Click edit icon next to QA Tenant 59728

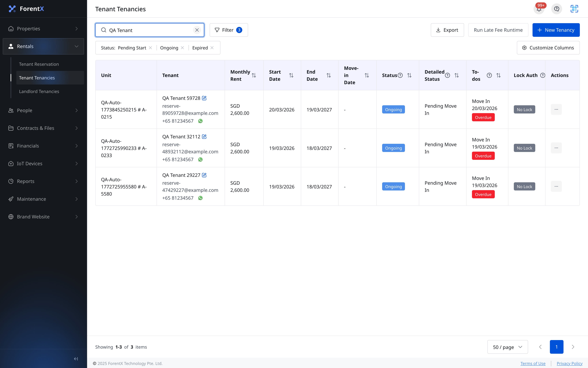[x=204, y=98]
